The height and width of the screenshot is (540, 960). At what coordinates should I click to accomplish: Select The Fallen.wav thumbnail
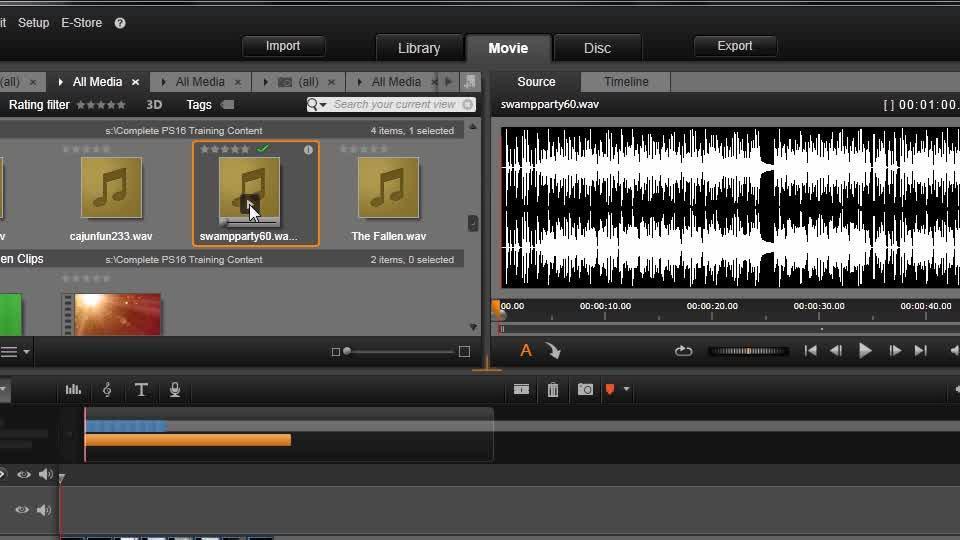[389, 188]
